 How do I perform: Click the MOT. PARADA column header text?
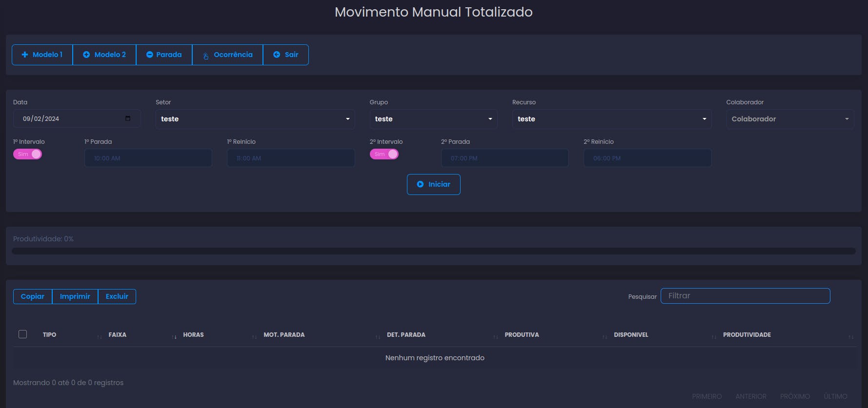tap(284, 335)
